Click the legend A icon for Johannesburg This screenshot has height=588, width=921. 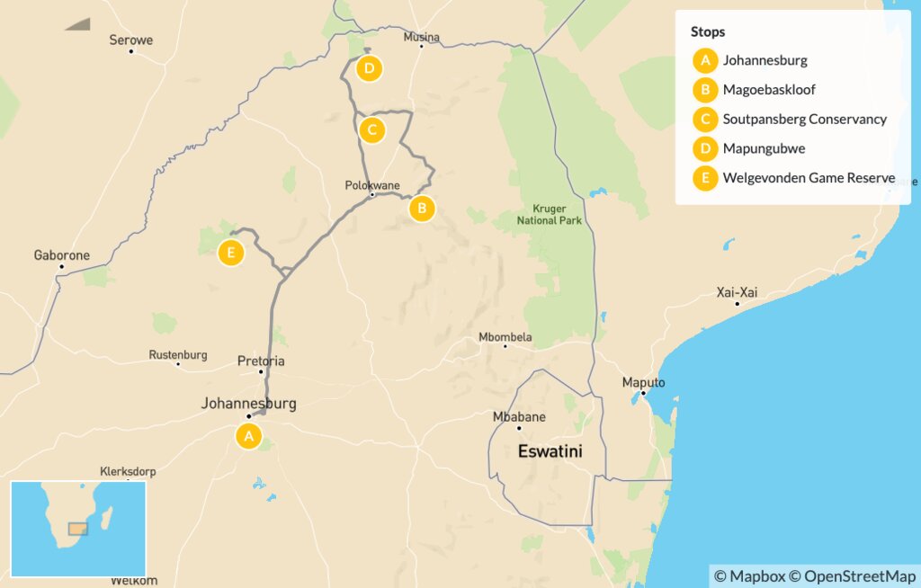click(705, 61)
